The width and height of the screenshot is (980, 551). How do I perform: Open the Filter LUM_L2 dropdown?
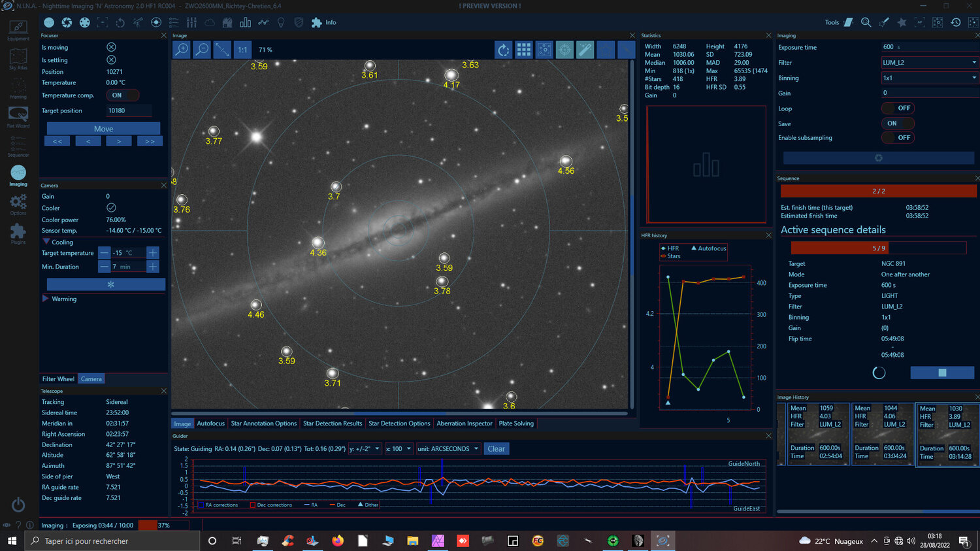point(929,62)
